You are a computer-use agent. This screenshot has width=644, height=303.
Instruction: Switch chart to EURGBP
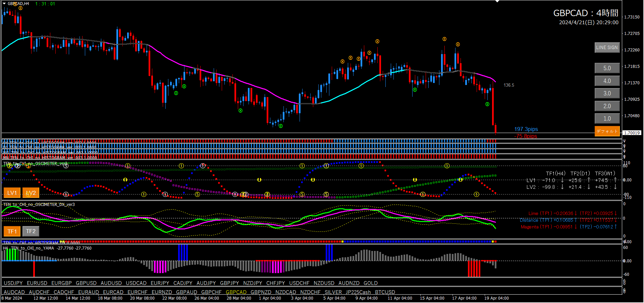62,283
